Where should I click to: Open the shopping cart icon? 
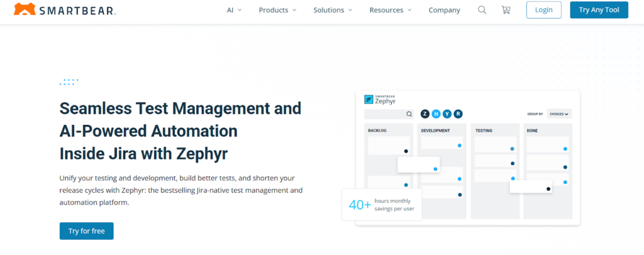[506, 10]
